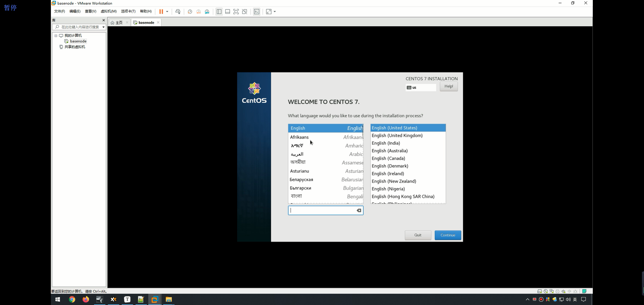Open the 编辑(E) menu
Image resolution: width=644 pixels, height=305 pixels.
(75, 11)
